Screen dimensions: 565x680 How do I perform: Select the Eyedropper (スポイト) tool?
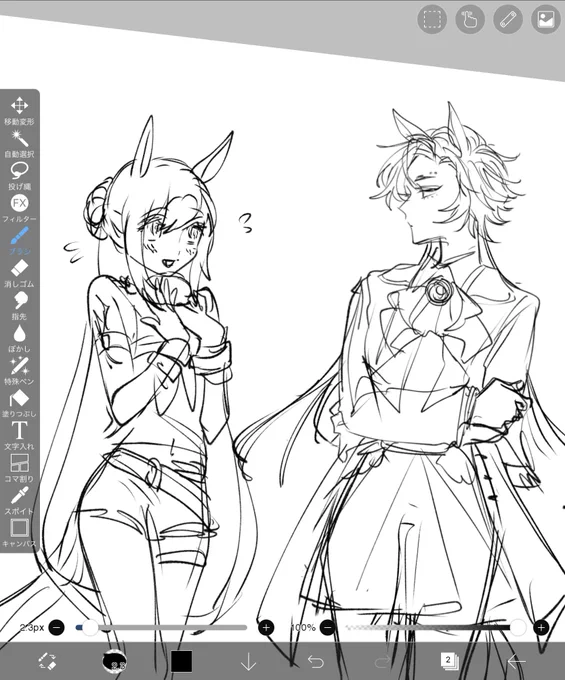(19, 500)
